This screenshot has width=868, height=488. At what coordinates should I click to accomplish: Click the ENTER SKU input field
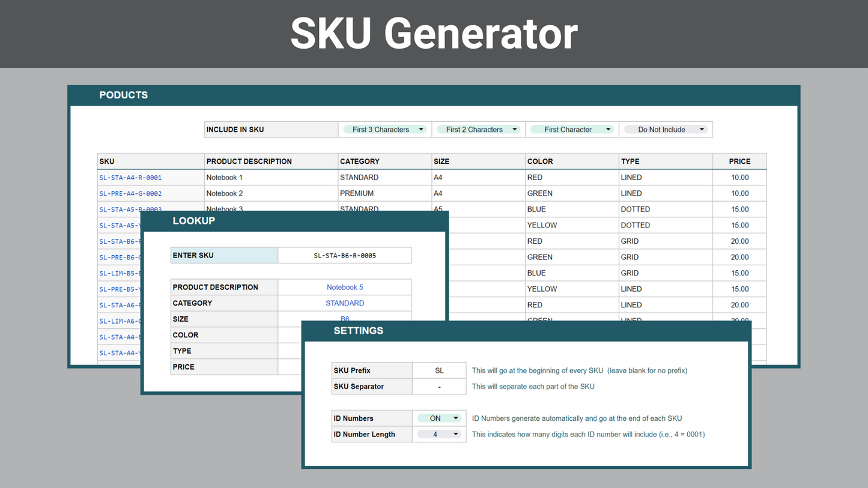tap(345, 256)
